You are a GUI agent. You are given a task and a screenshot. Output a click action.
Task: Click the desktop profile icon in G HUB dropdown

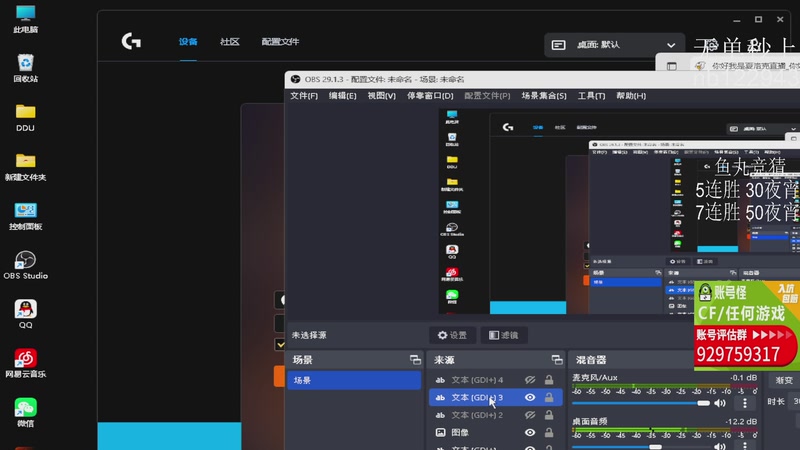pyautogui.click(x=558, y=45)
